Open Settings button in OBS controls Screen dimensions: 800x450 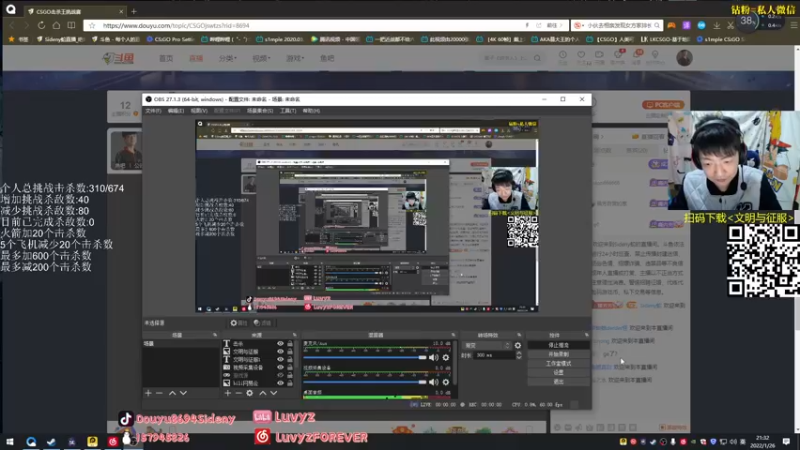[558, 373]
